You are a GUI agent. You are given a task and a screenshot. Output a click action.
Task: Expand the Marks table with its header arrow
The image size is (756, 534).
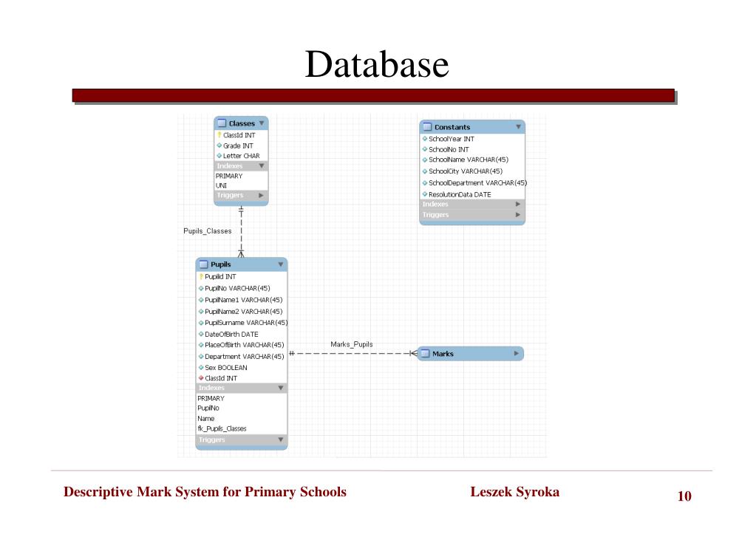point(517,353)
